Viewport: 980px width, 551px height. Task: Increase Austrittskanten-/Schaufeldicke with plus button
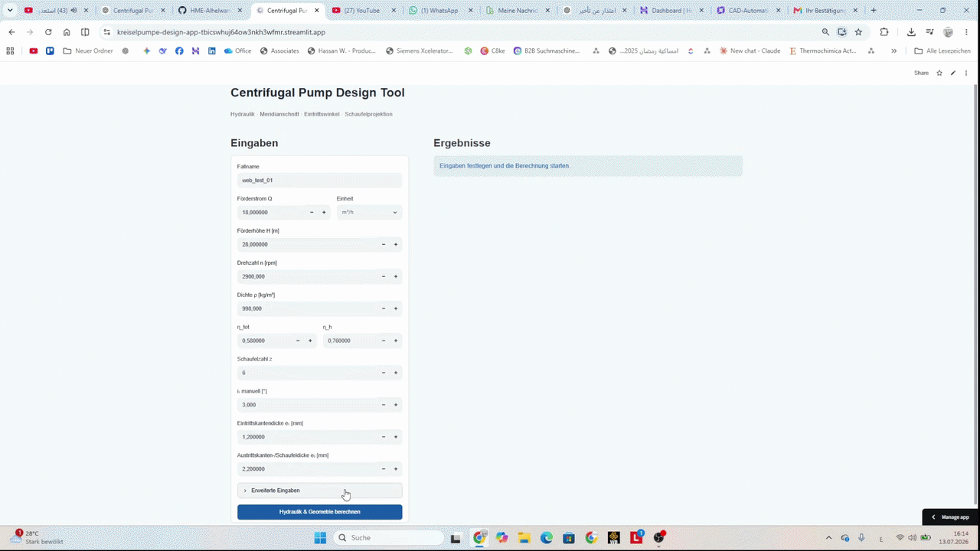tap(396, 469)
